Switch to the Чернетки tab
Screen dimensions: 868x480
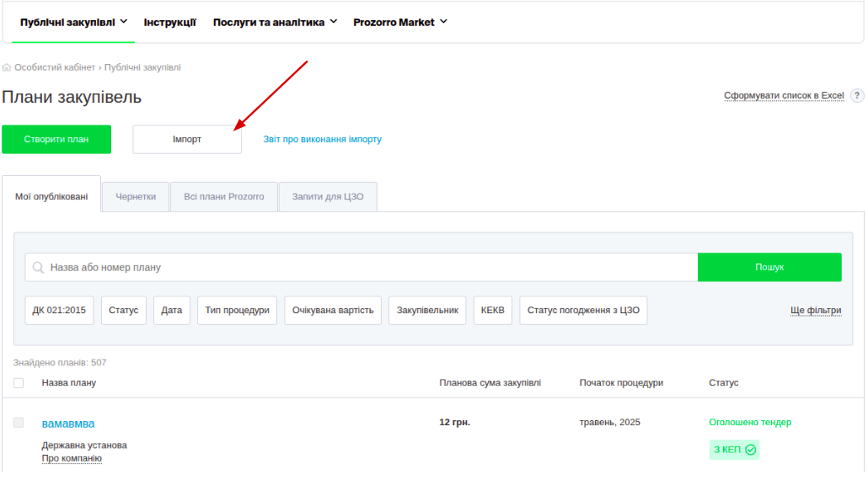coord(136,196)
